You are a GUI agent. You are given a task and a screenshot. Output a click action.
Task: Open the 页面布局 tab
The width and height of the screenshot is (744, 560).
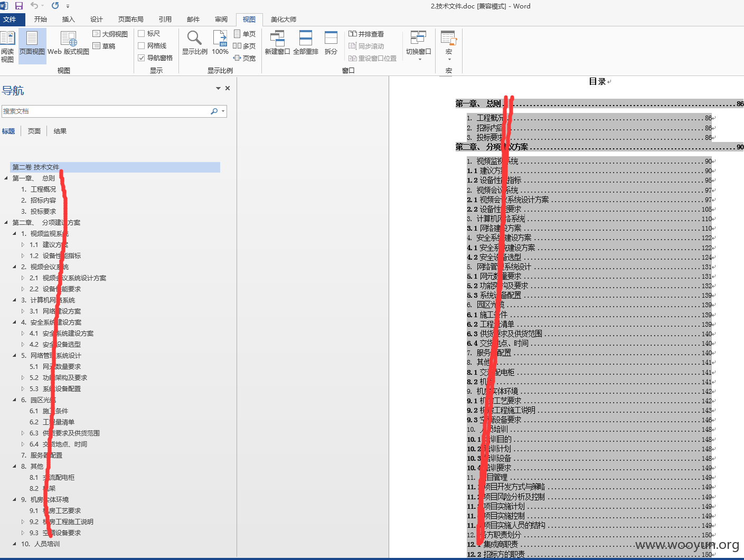pyautogui.click(x=131, y=20)
